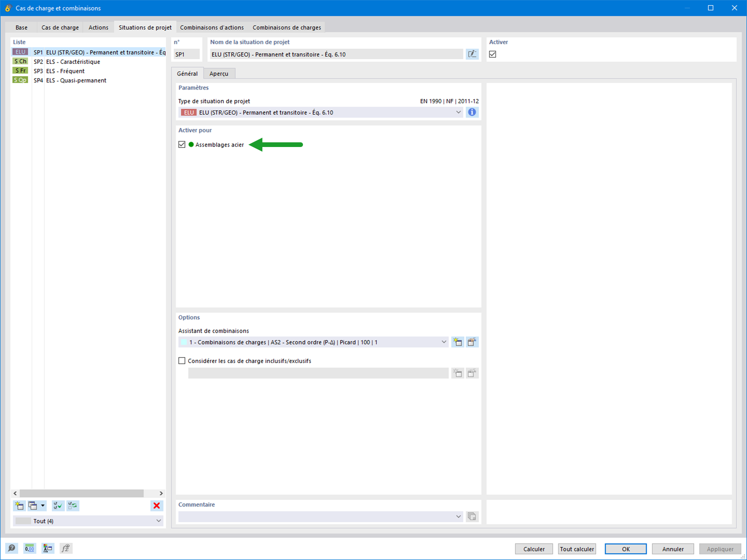Open the Combinaisons d'actions tab
Viewport: 747px width, 560px height.
[212, 28]
